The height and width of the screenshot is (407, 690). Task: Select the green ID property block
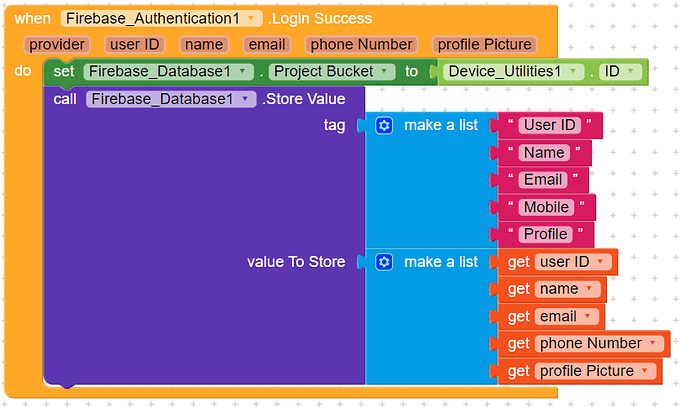633,72
